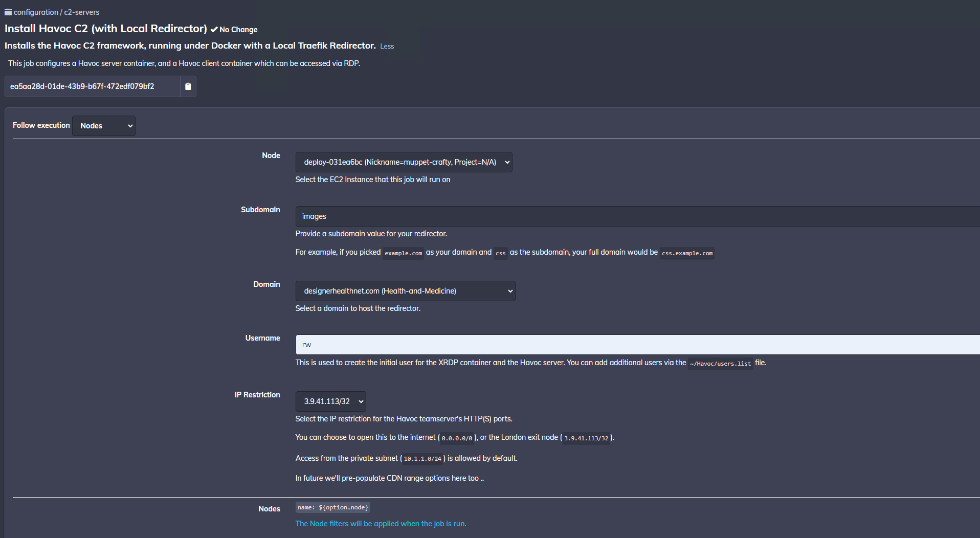The height and width of the screenshot is (538, 980).
Task: Click the Install Havoc C2 job title
Action: 106,29
